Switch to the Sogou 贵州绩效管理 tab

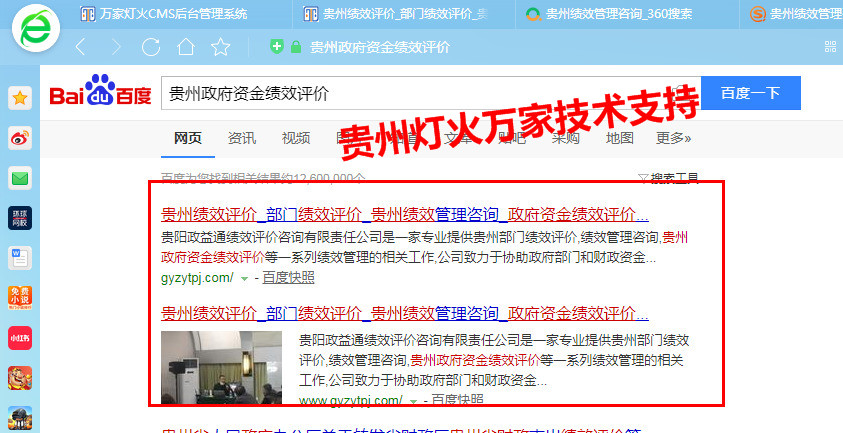pos(796,14)
